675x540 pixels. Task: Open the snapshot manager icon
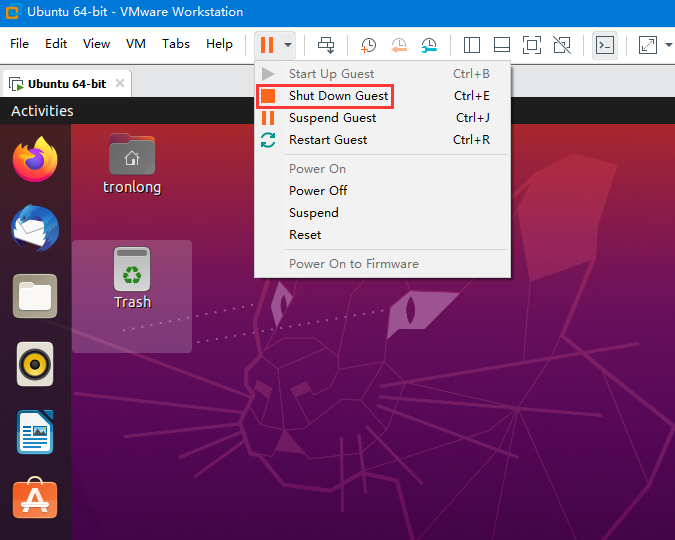[429, 45]
